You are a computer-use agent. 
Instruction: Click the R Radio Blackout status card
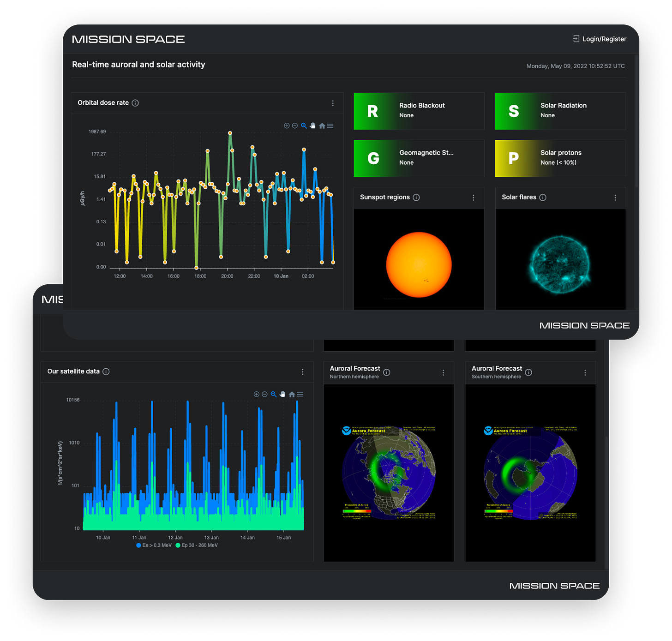[x=419, y=111]
